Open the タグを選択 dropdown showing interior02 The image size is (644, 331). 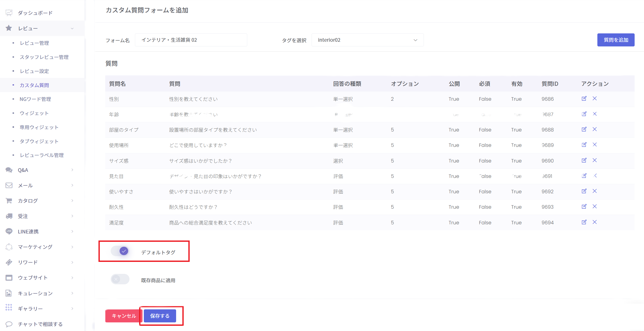[x=367, y=40]
